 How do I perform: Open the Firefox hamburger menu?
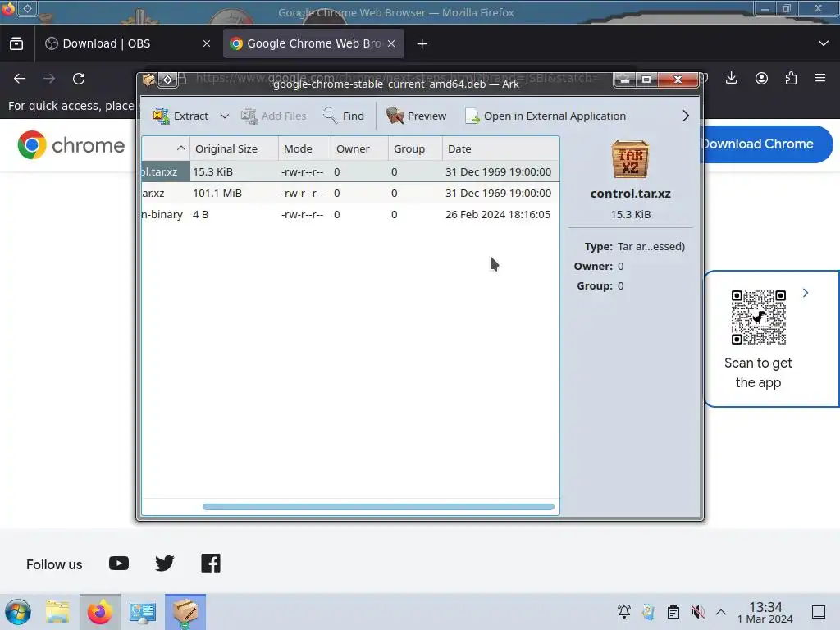pos(820,79)
